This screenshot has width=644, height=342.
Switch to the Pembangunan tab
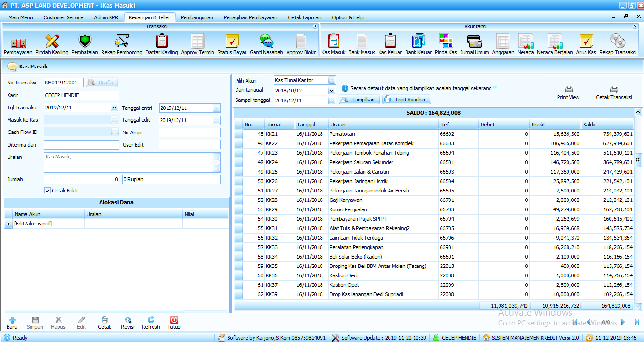click(x=197, y=17)
